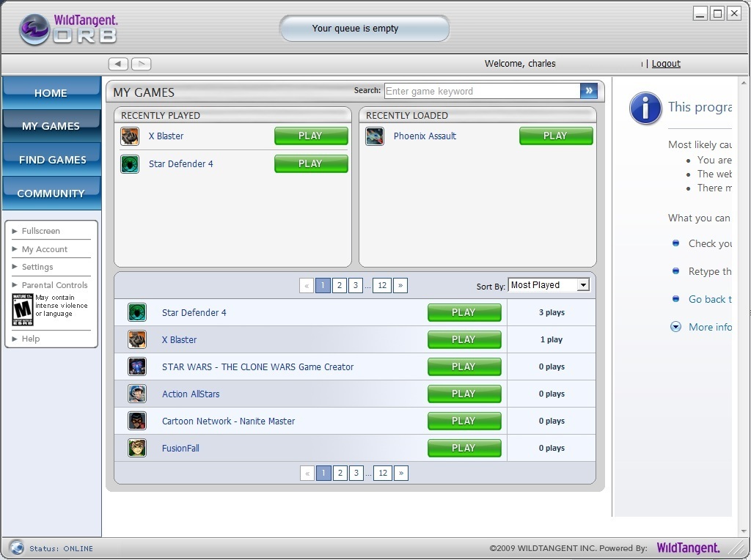This screenshot has width=751, height=560.
Task: Open the COMMUNITY tab
Action: click(x=51, y=193)
